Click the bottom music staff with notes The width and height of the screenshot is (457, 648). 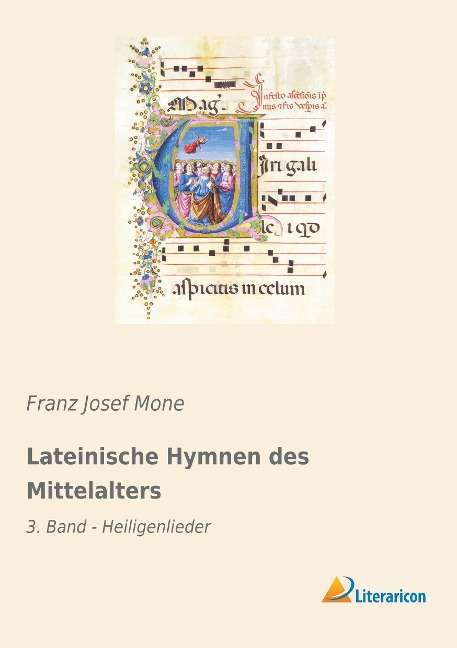[243, 257]
